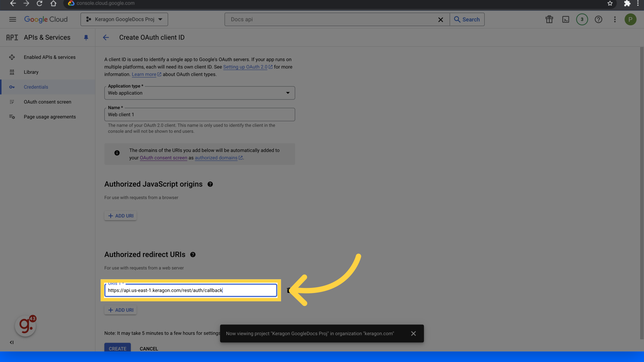This screenshot has height=362, width=644.
Task: Follow the Learn more link
Action: [147, 74]
